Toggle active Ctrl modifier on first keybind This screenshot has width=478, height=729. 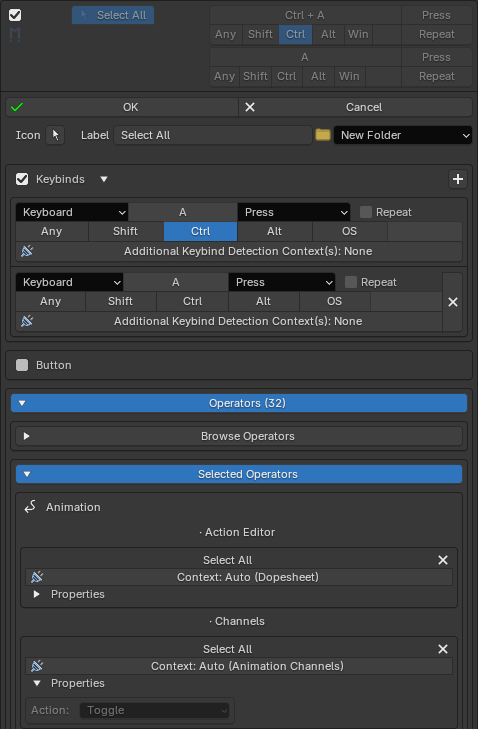[x=201, y=232]
